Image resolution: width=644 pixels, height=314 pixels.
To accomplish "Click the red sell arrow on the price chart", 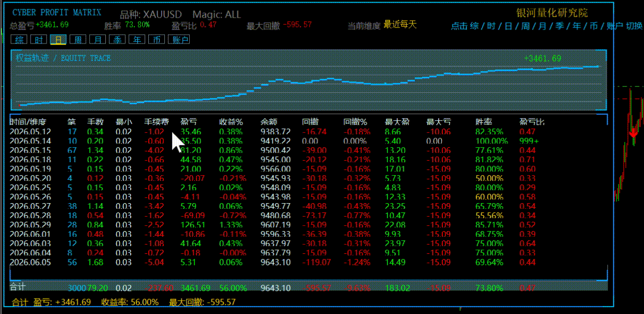I will click(633, 134).
